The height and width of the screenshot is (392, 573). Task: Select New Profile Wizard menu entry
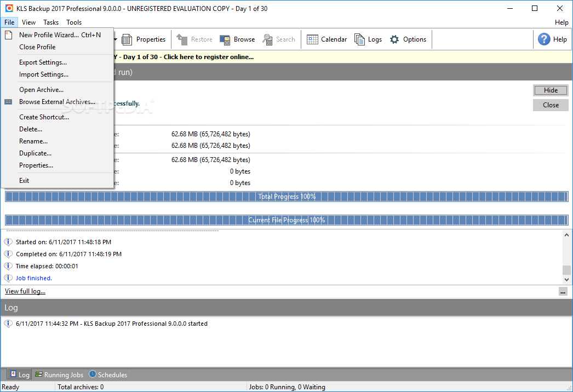click(x=58, y=35)
